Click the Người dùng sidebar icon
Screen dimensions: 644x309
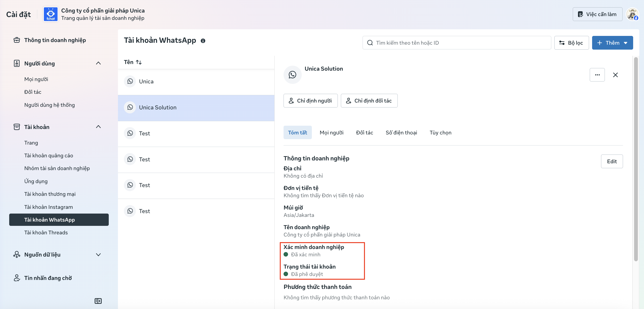pyautogui.click(x=17, y=63)
